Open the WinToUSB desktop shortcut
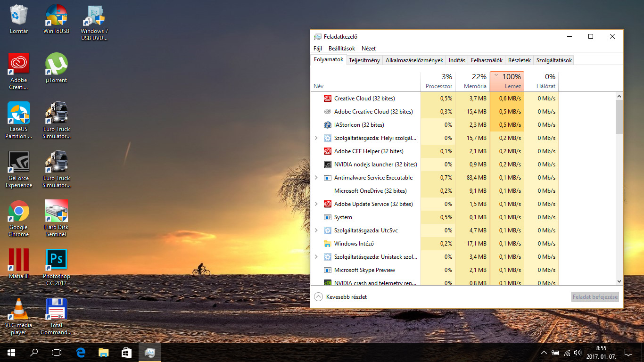Screen dimensions: 644x362 coord(56,19)
